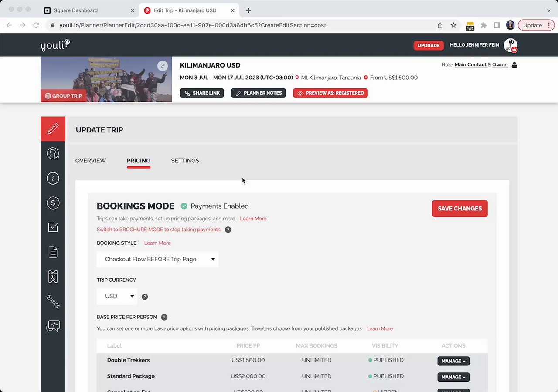Image resolution: width=558 pixels, height=392 pixels.
Task: Switch to the Overview tab
Action: click(x=91, y=161)
